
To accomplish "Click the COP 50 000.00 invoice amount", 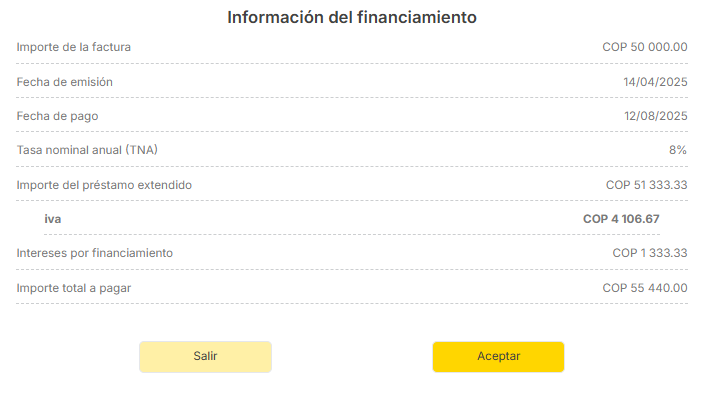I will pyautogui.click(x=645, y=47).
